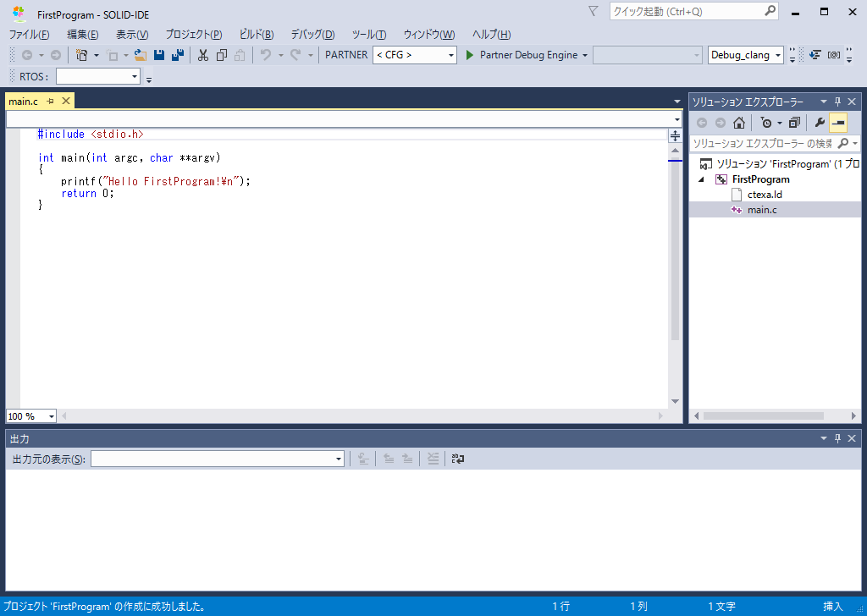The width and height of the screenshot is (867, 616).
Task: Start debugging with the green play icon
Action: click(470, 55)
